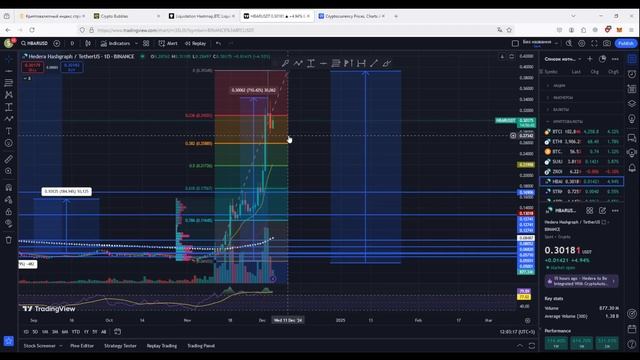Viewport: 640px width, 360px height.
Task: Toggle stay in drawing mode
Action: tap(9, 200)
